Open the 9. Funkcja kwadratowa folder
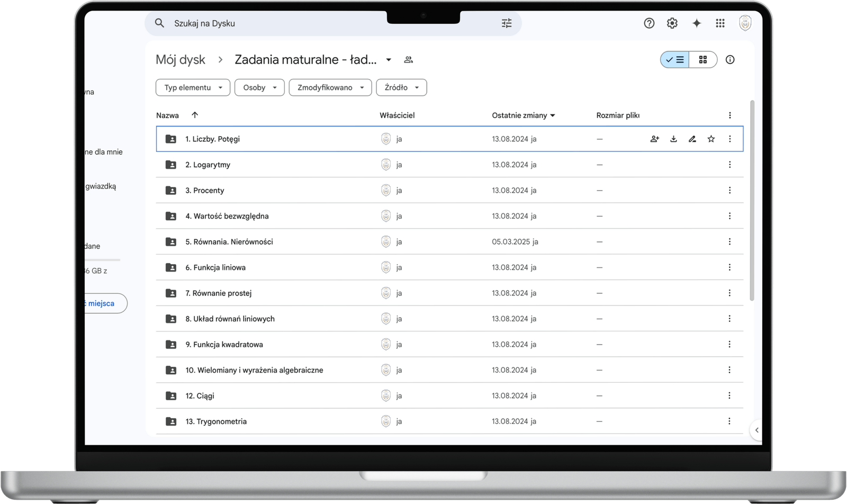Image resolution: width=847 pixels, height=504 pixels. tap(224, 345)
